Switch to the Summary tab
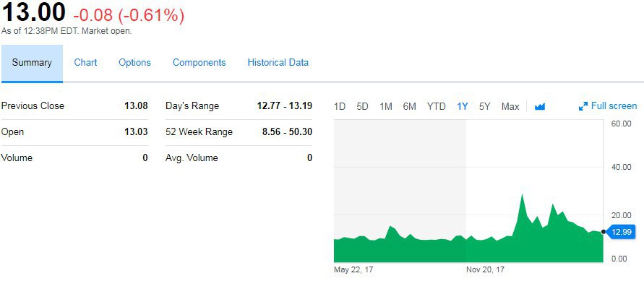The height and width of the screenshot is (281, 644). tap(32, 63)
